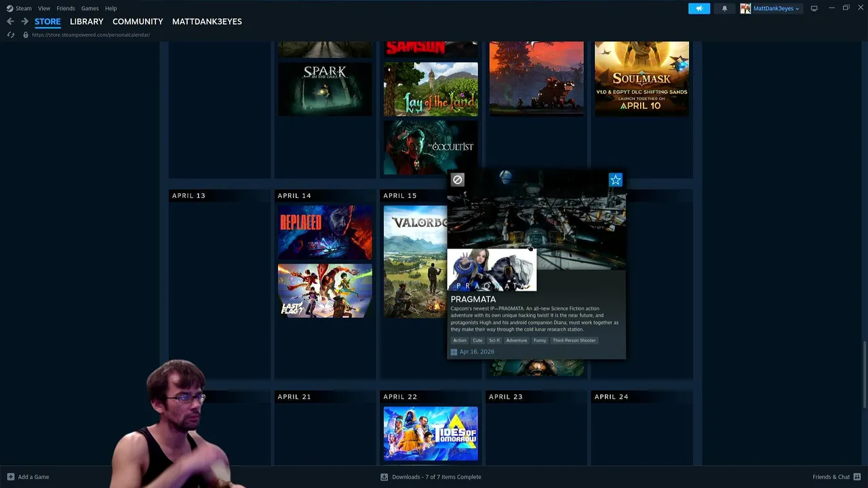Viewport: 868px width, 488px height.
Task: Open the Games menu
Action: (x=90, y=8)
